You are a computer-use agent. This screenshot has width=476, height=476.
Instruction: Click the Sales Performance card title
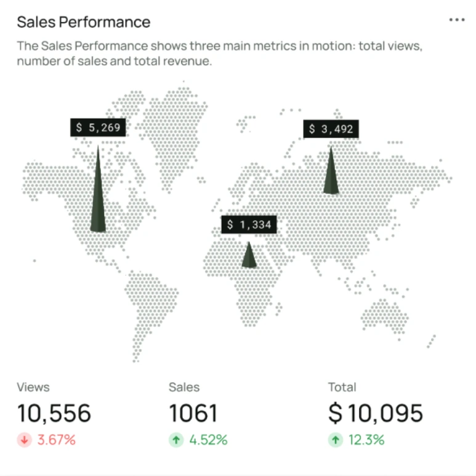click(84, 22)
